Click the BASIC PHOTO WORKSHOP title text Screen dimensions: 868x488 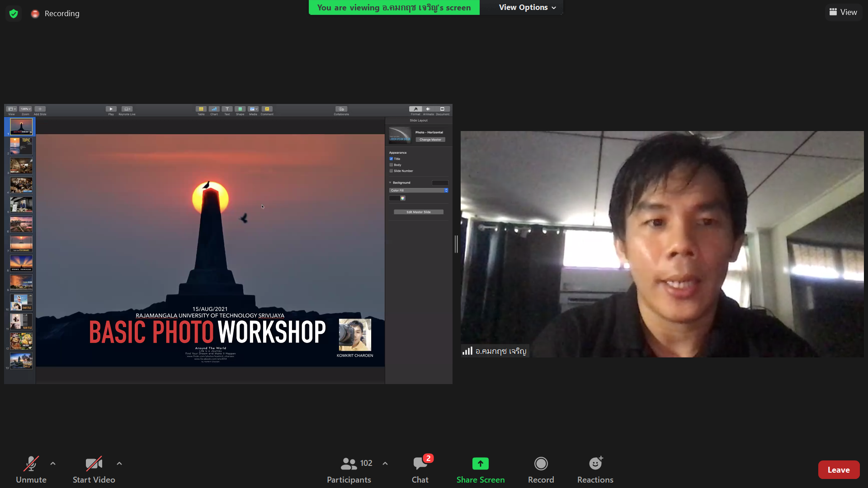click(x=207, y=332)
